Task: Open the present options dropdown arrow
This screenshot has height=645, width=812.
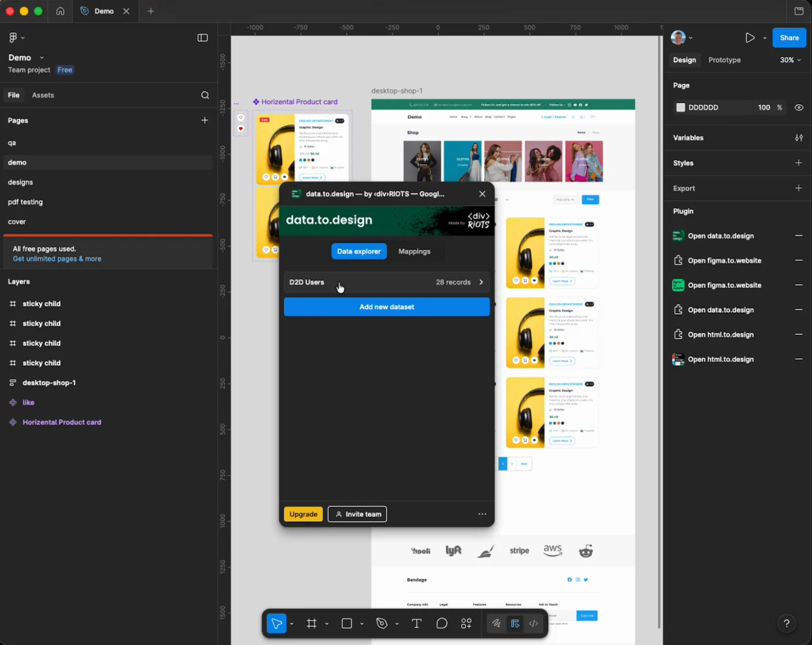Action: coord(764,38)
